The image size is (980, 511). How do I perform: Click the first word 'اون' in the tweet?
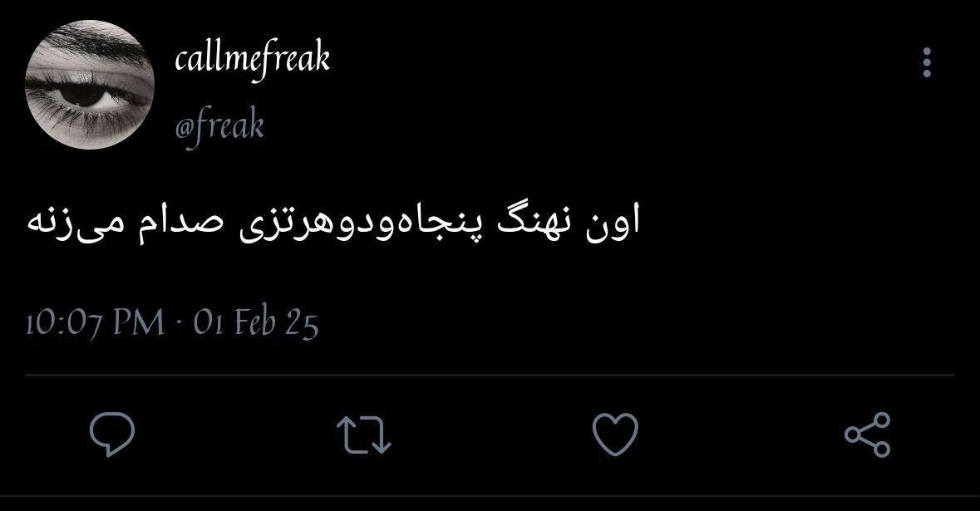pos(613,224)
